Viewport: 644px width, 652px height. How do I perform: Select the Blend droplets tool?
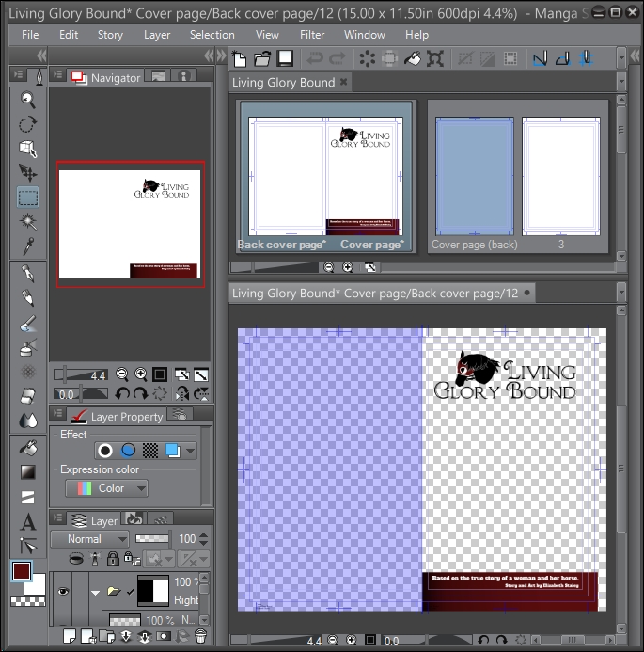pyautogui.click(x=28, y=421)
